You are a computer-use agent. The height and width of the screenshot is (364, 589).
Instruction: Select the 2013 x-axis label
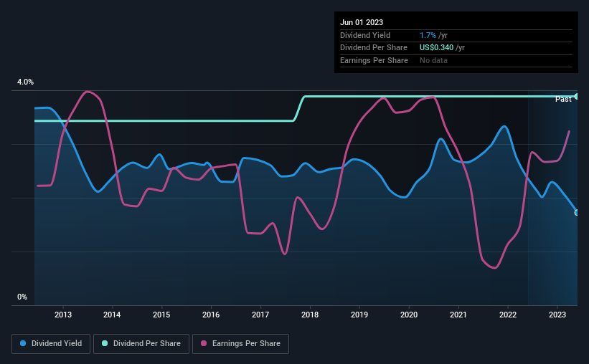62,315
